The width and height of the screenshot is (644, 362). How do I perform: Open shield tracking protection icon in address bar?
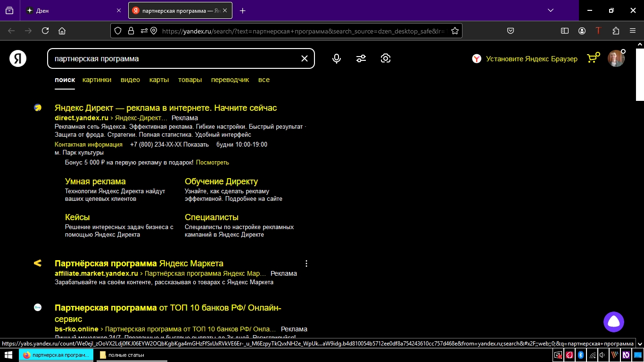[118, 31]
